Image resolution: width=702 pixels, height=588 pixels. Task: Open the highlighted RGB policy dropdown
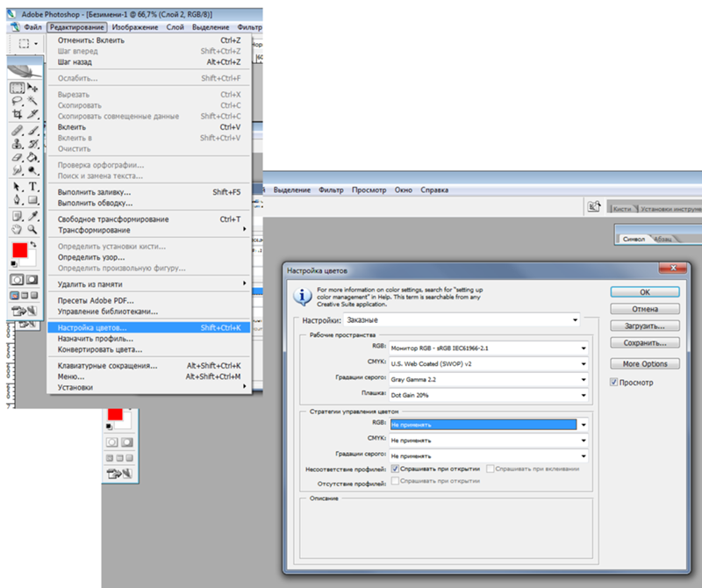point(489,425)
